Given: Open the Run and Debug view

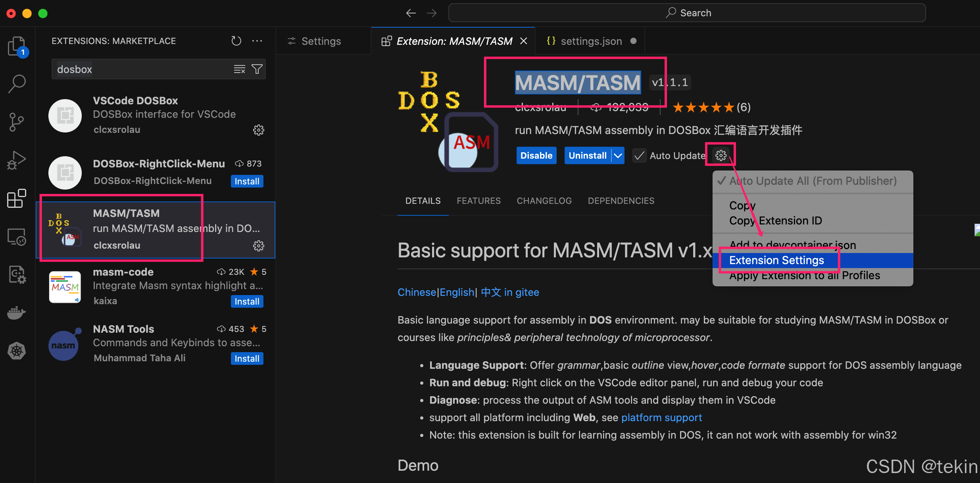Looking at the screenshot, I should (17, 160).
